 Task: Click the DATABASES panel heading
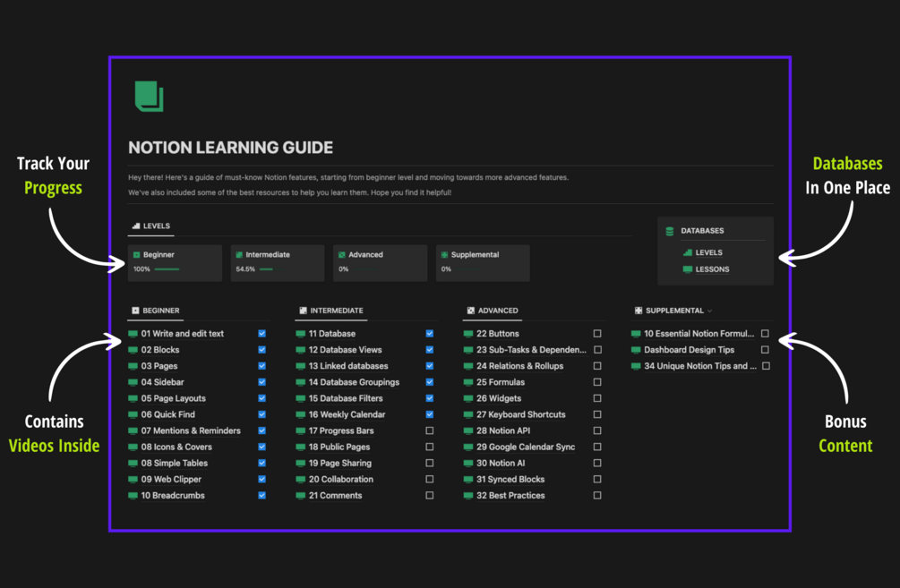702,231
